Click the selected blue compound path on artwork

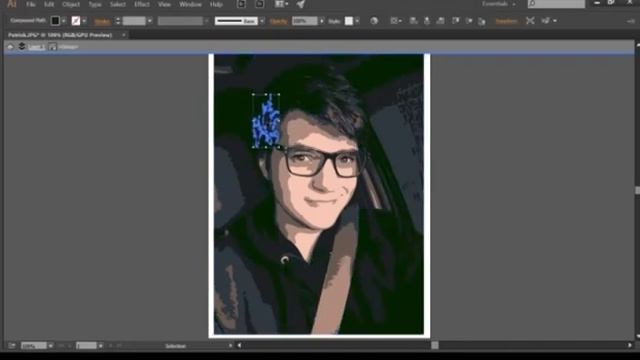coord(266,121)
